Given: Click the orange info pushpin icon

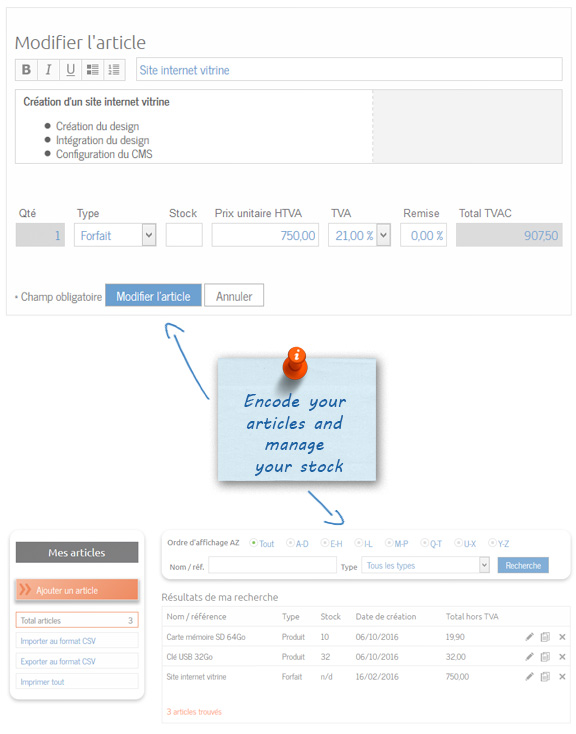Looking at the screenshot, I should [x=295, y=363].
